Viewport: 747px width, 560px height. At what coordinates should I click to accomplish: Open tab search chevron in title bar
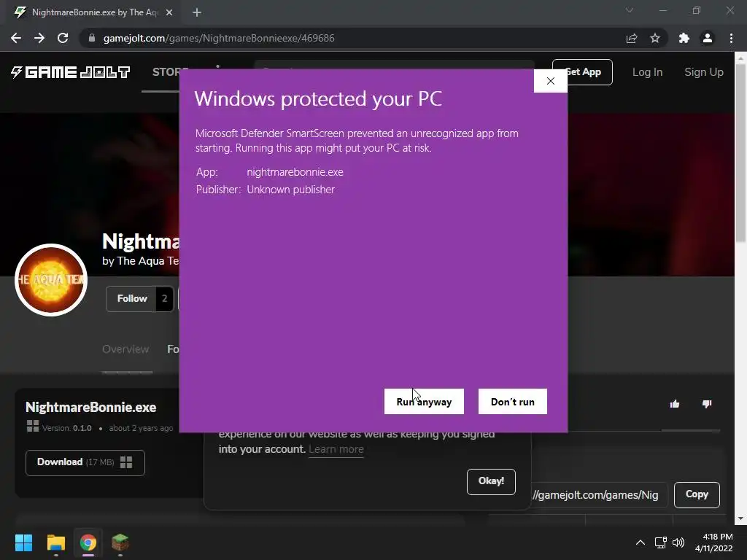(x=630, y=10)
